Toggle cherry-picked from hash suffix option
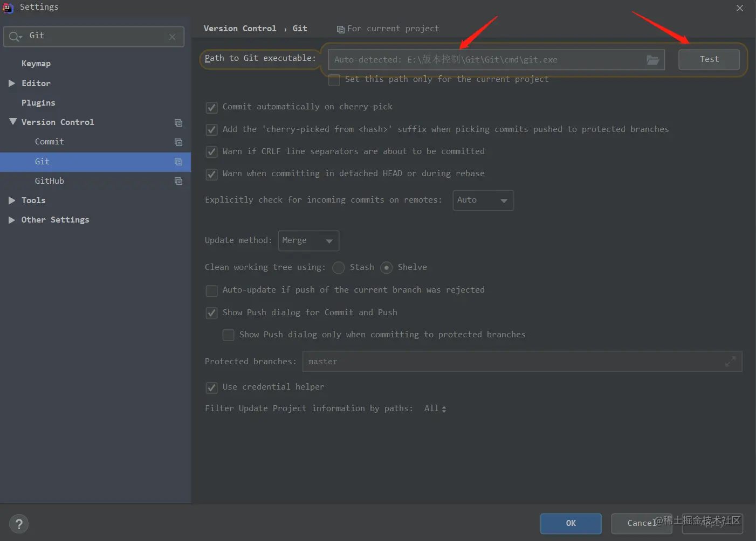Screen dimensions: 756x541 (x=212, y=130)
